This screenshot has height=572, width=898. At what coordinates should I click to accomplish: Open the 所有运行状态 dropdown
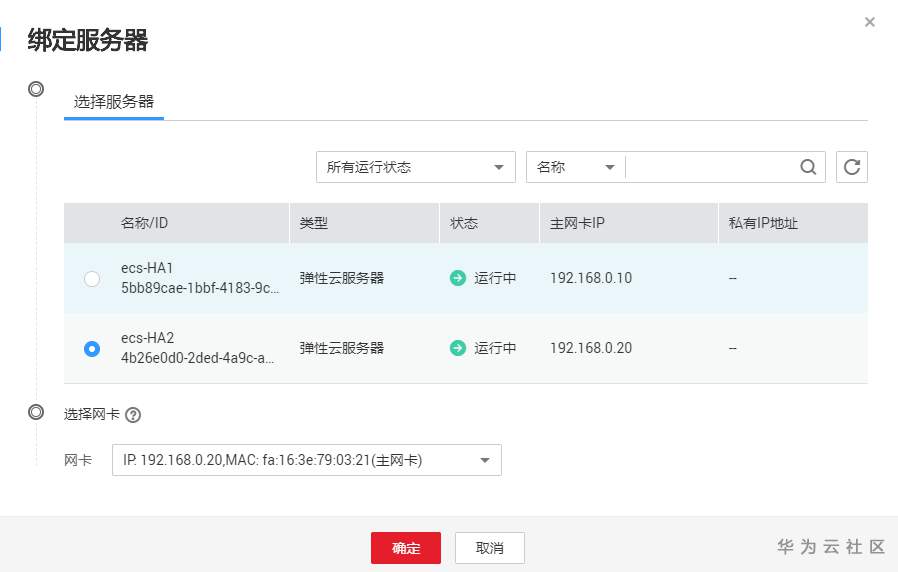(x=416, y=167)
